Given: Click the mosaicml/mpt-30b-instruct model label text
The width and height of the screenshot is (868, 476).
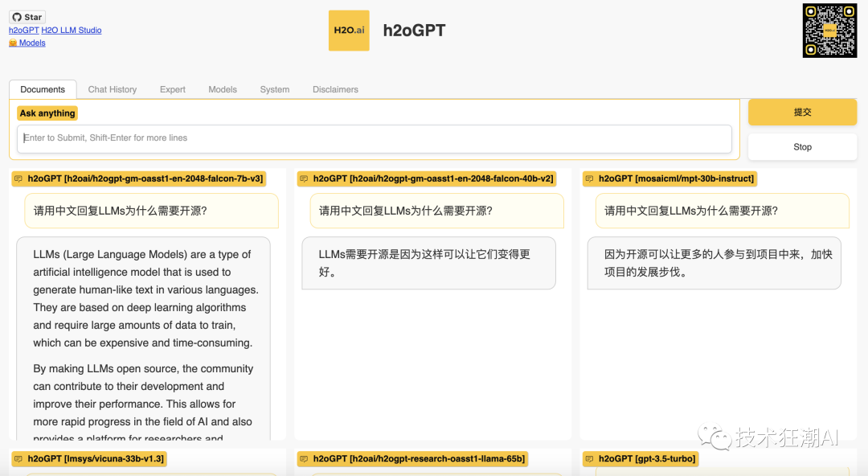Looking at the screenshot, I should click(676, 178).
